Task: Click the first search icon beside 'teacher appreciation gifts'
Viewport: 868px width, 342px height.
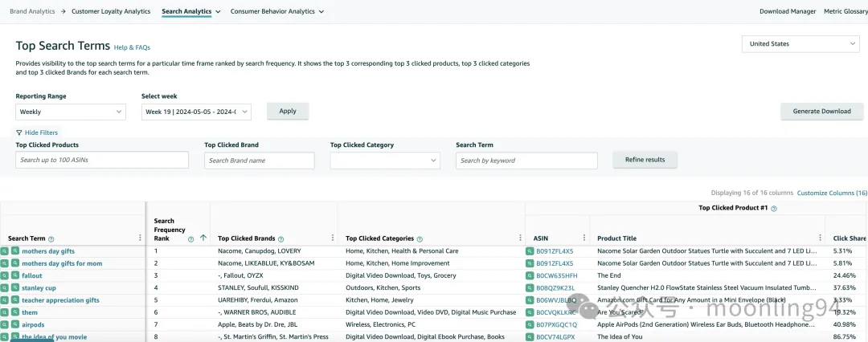Action: tap(5, 300)
